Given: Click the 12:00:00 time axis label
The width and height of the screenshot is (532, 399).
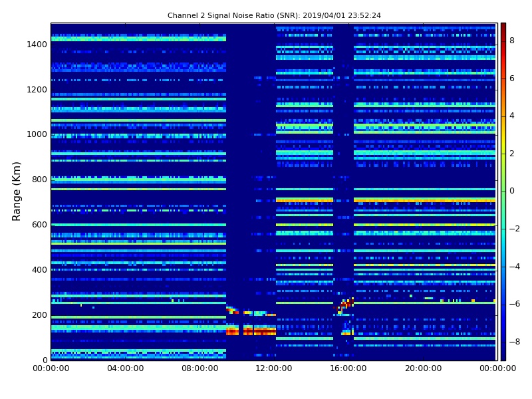Looking at the screenshot, I should tap(274, 368).
